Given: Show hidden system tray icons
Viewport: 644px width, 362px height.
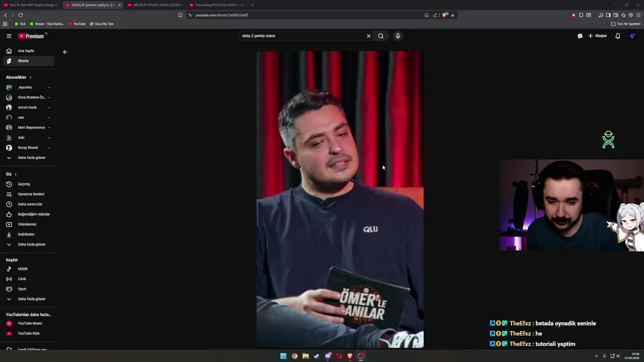Looking at the screenshot, I should [x=596, y=356].
